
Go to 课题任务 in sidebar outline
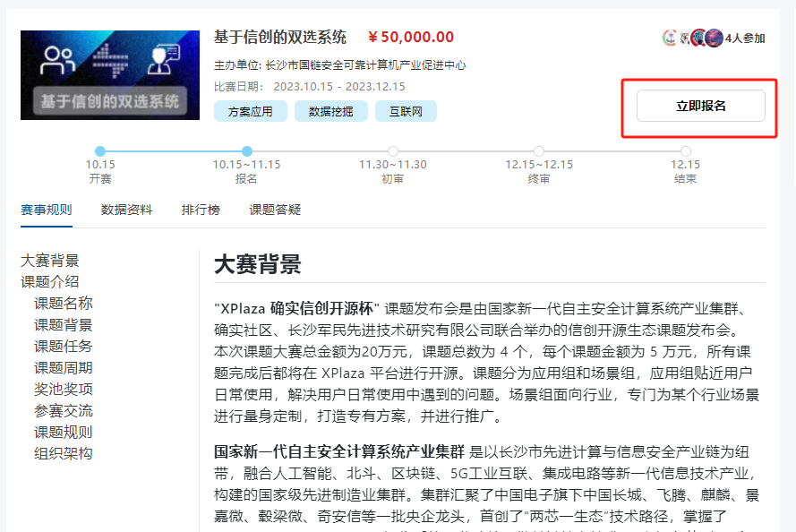(x=64, y=347)
